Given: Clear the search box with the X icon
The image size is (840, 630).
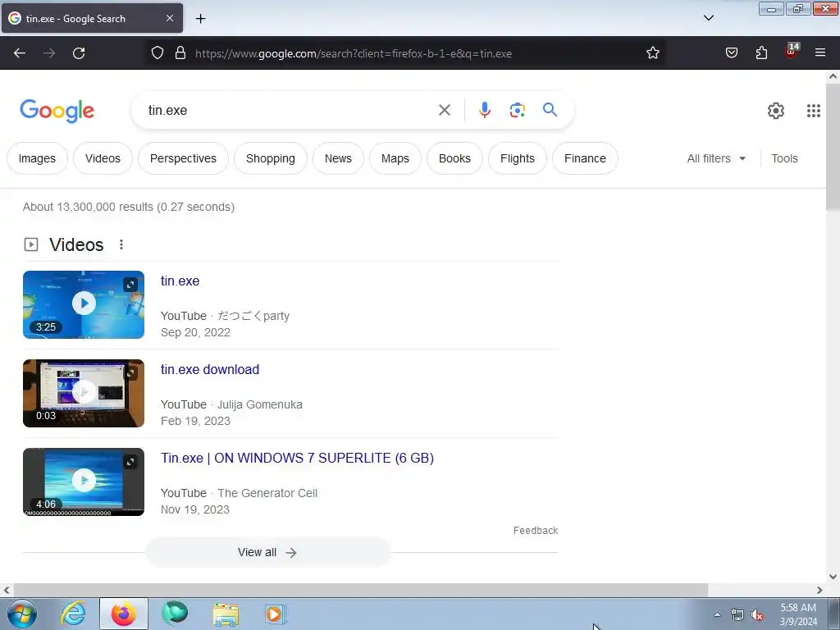Looking at the screenshot, I should (x=444, y=111).
